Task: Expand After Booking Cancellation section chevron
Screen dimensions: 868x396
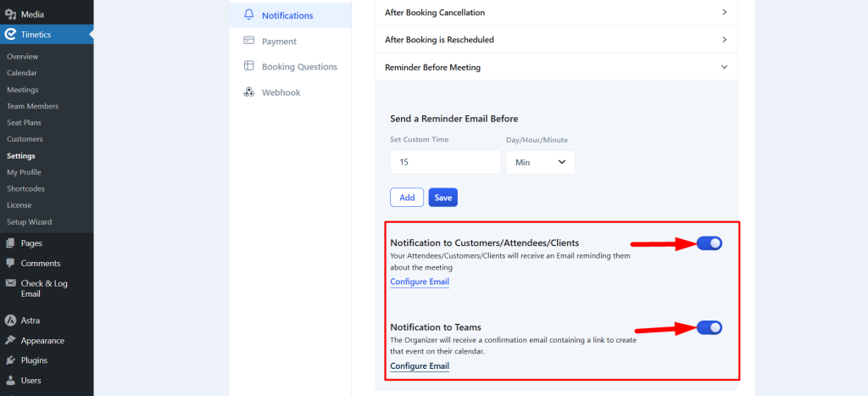Action: (x=724, y=12)
